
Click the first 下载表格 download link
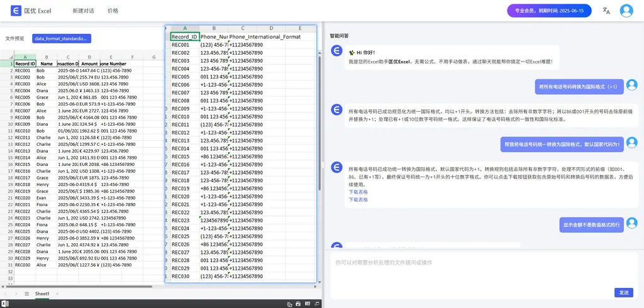358,192
